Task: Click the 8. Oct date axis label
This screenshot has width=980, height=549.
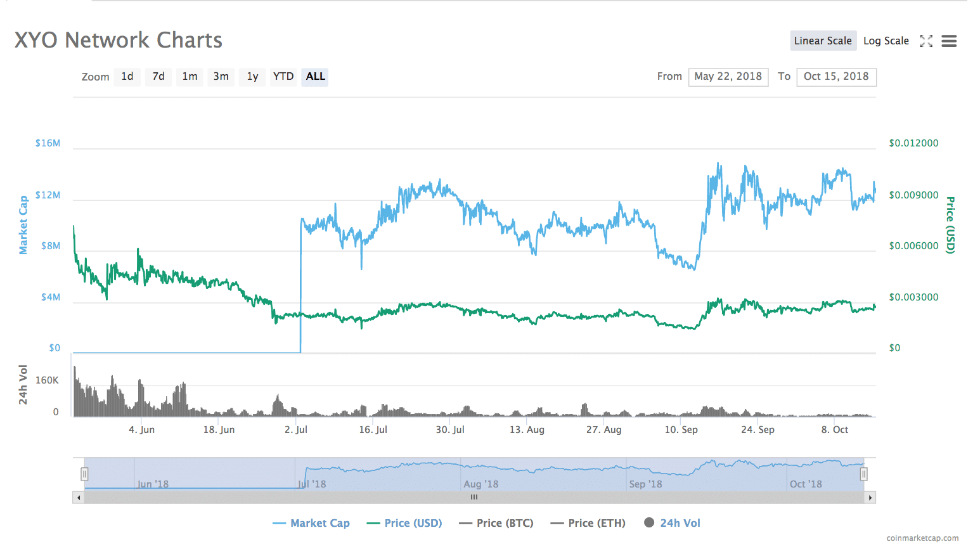Action: point(835,430)
